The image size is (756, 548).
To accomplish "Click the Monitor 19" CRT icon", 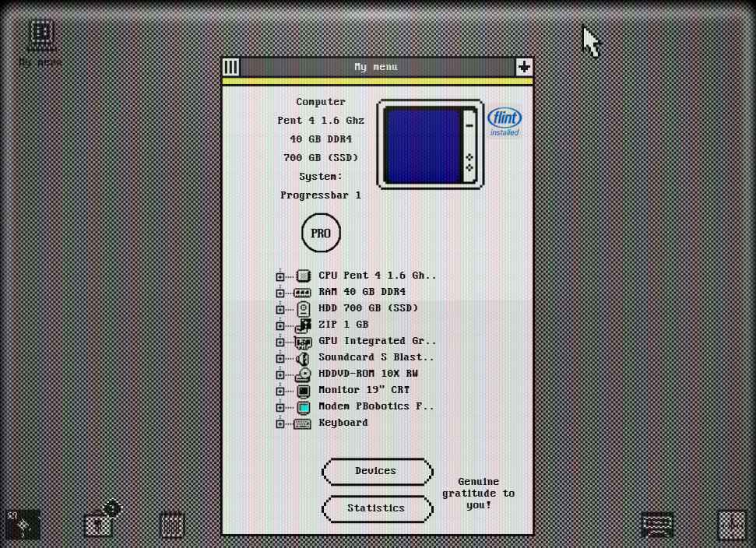I will tap(303, 390).
